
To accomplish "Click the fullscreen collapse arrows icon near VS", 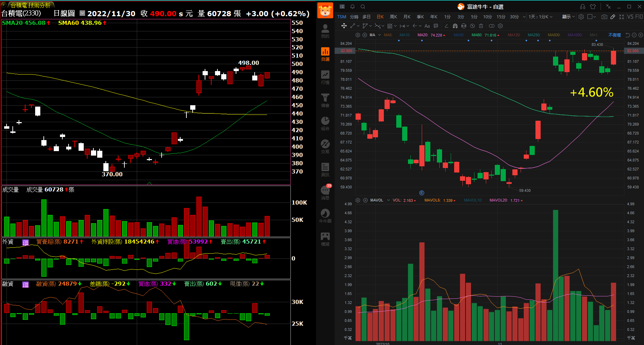I will (622, 17).
